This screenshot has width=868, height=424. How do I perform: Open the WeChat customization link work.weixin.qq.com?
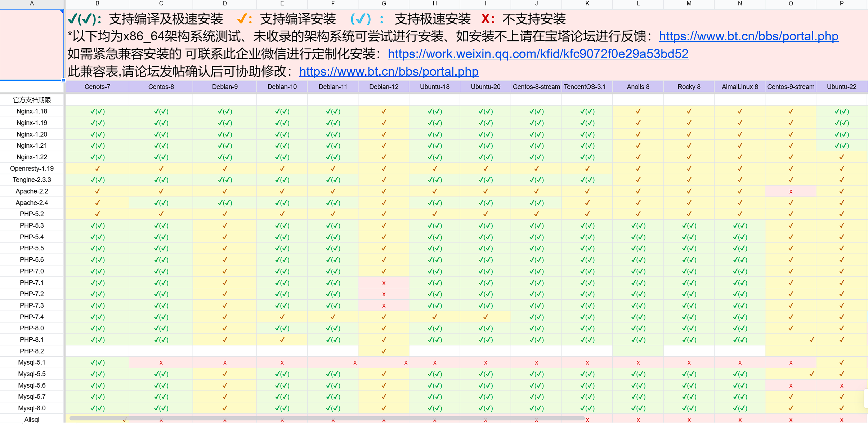[538, 54]
